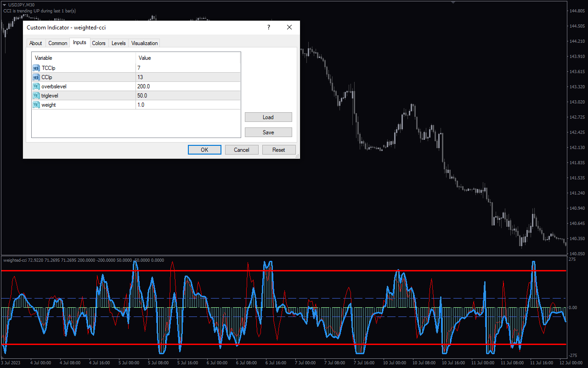
Task: Click the CCI trending UP message
Action: 40,11
